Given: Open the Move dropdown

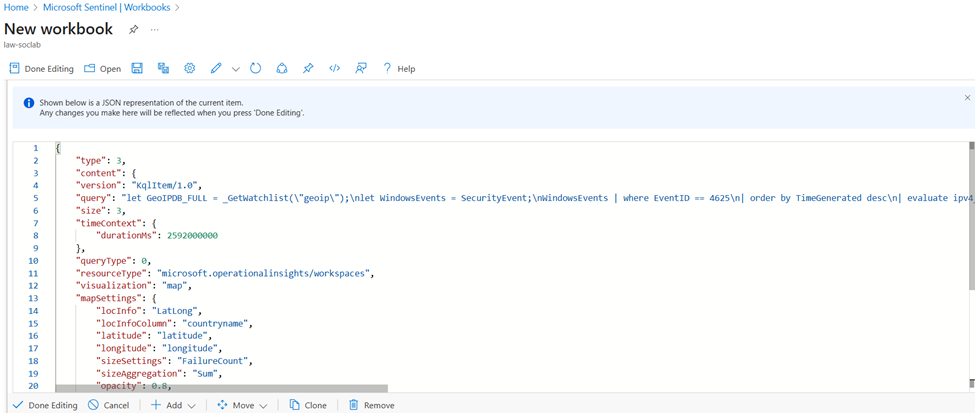Looking at the screenshot, I should [242, 405].
